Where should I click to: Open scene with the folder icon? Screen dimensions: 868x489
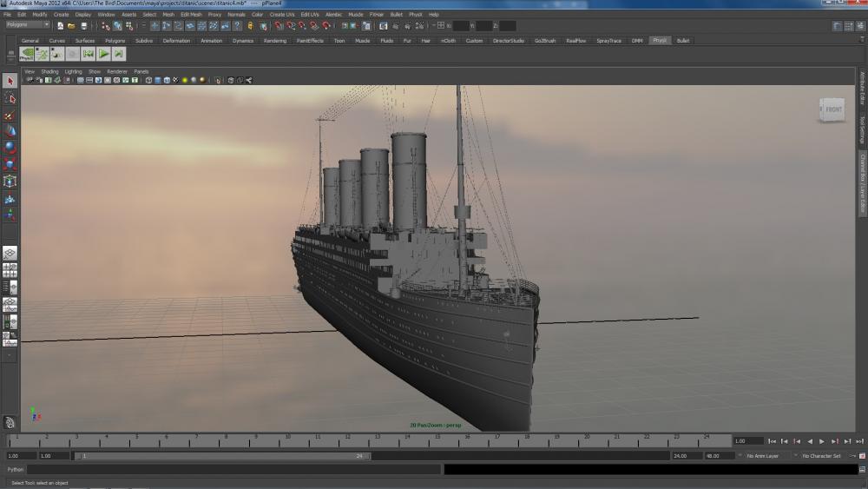[71, 26]
